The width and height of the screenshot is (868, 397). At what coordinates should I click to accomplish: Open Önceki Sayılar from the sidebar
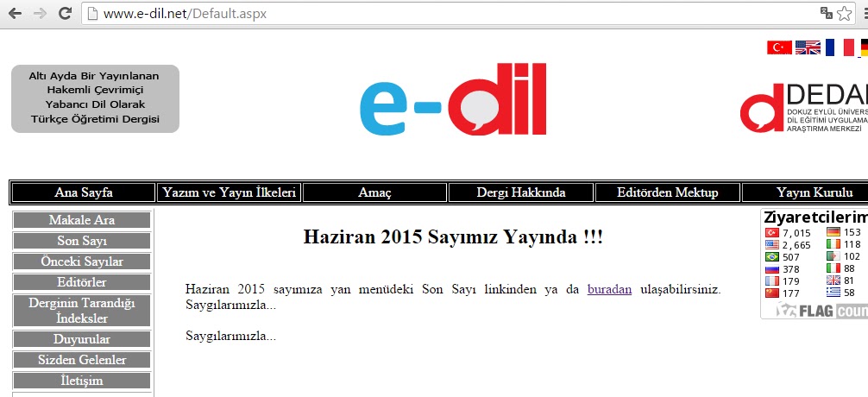tap(82, 262)
